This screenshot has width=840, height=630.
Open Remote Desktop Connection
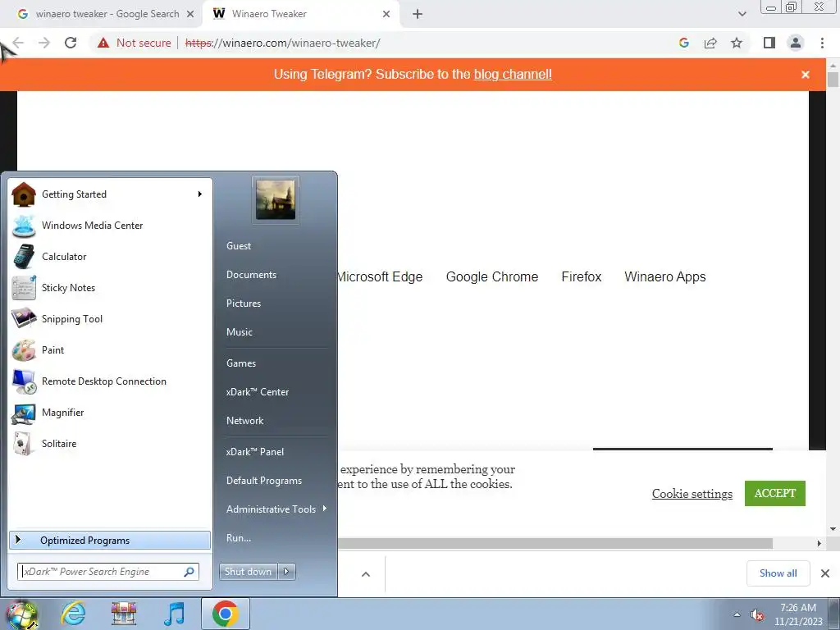(110, 381)
